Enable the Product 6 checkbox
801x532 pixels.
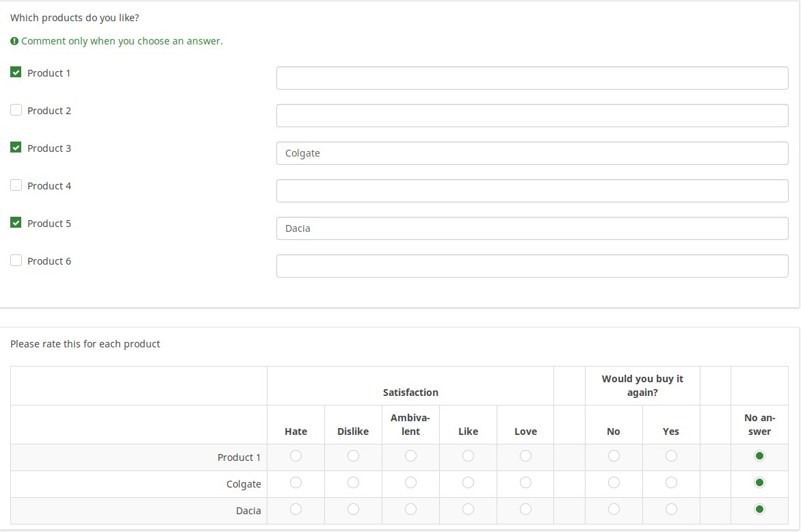pyautogui.click(x=16, y=261)
